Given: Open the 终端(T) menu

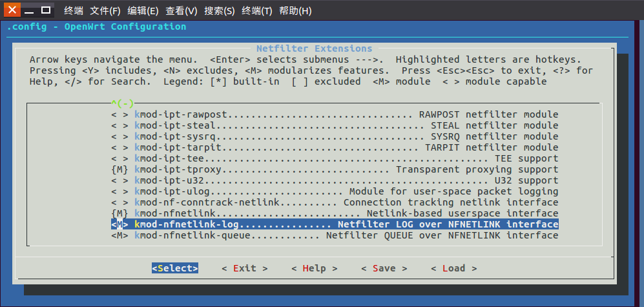Looking at the screenshot, I should click(x=257, y=11).
